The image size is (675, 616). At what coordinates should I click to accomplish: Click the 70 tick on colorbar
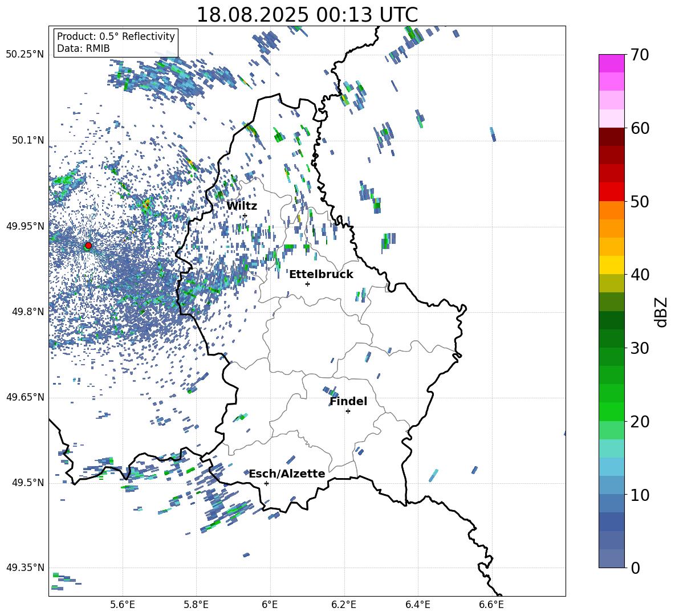(x=639, y=55)
